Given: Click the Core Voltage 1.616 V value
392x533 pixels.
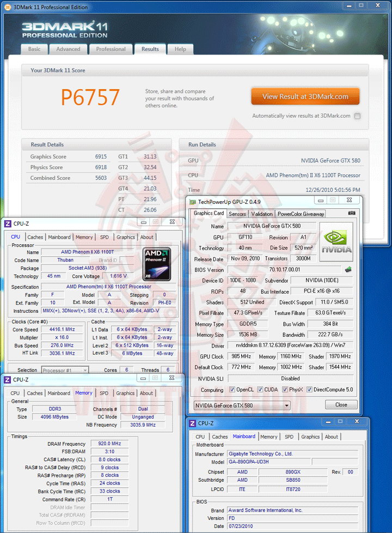Looking at the screenshot, I should pos(118,276).
